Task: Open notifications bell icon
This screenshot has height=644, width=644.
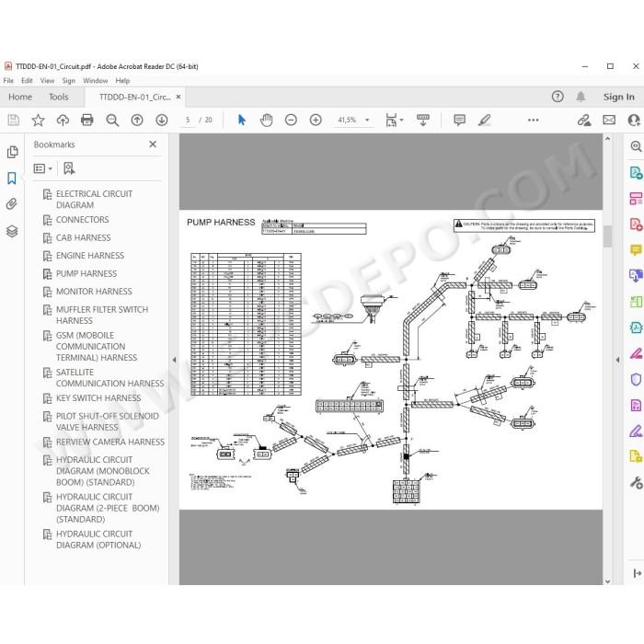Action: pyautogui.click(x=581, y=97)
